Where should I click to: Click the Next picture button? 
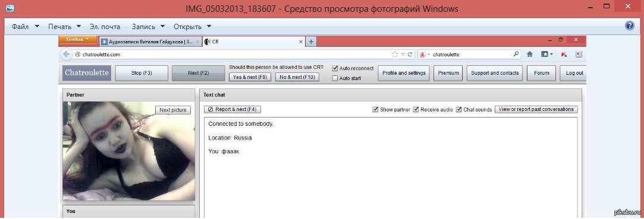(173, 110)
